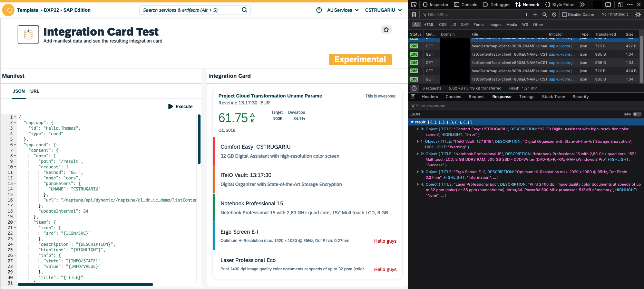The width and height of the screenshot is (644, 289).
Task: Filter requests to XHR only
Action: pyautogui.click(x=465, y=25)
